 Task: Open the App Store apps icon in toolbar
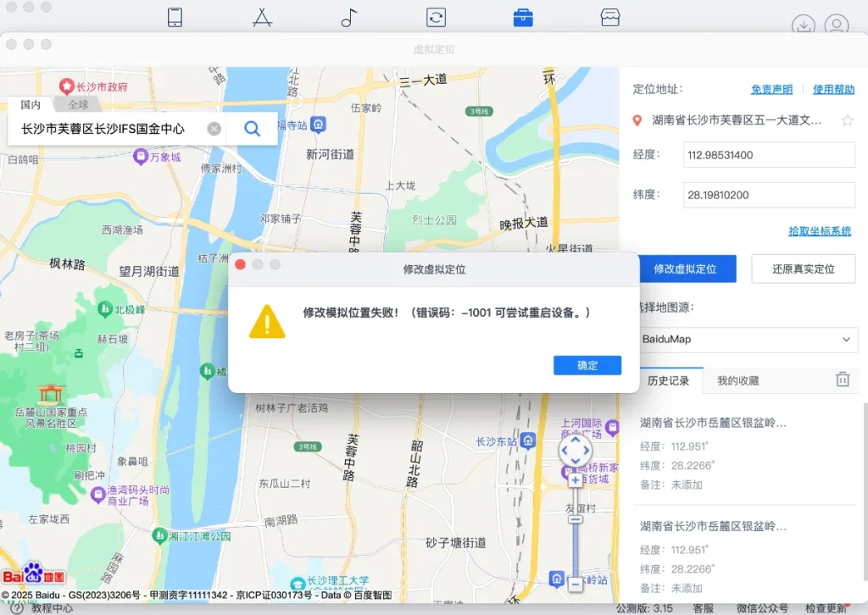tap(262, 17)
